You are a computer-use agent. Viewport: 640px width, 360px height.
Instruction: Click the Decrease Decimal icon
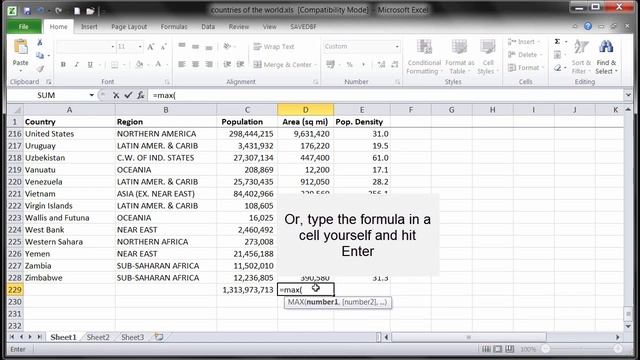pos(395,64)
